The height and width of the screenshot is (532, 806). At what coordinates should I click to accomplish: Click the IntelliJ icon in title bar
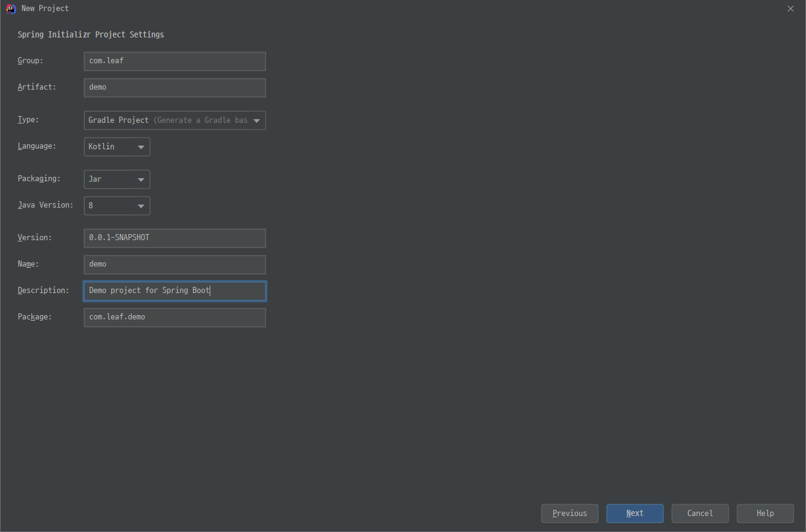click(x=10, y=9)
